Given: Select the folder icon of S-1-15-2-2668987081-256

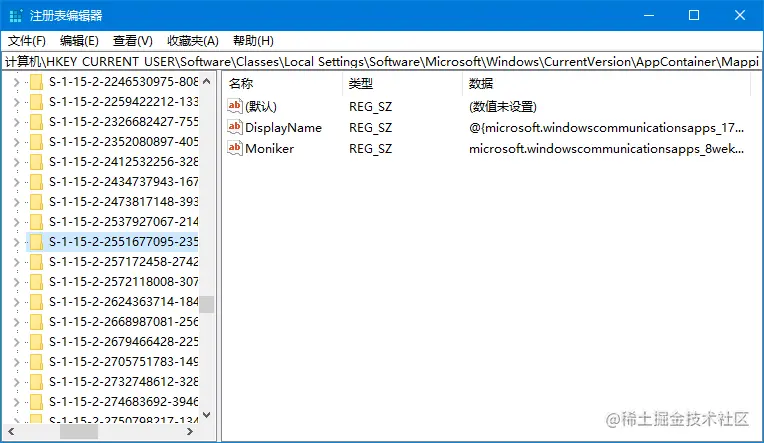Looking at the screenshot, I should point(37,322).
